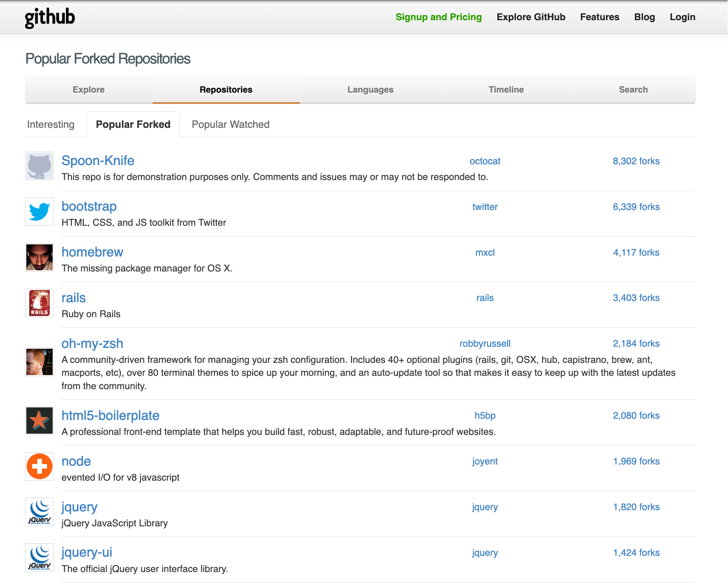728x585 pixels.
Task: Click the GitHub logo in header
Action: point(50,17)
